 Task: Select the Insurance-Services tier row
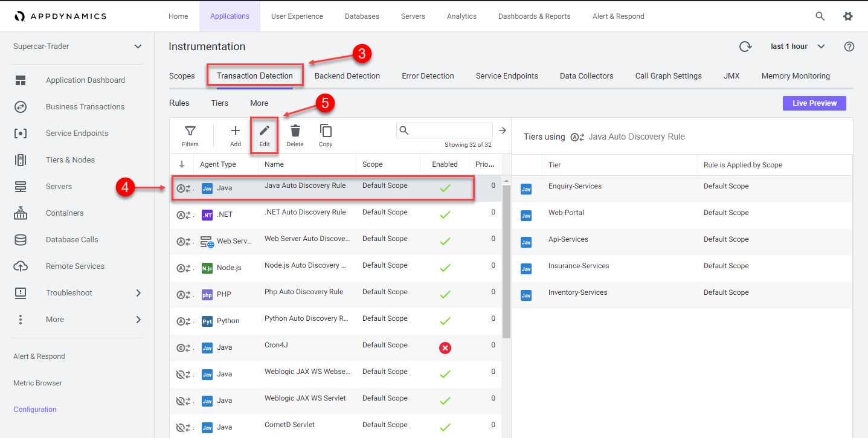pos(682,269)
